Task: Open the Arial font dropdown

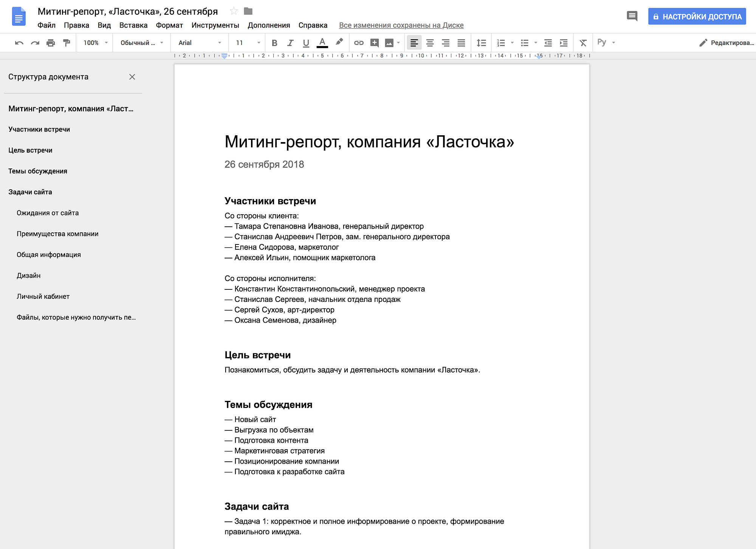Action: (200, 43)
